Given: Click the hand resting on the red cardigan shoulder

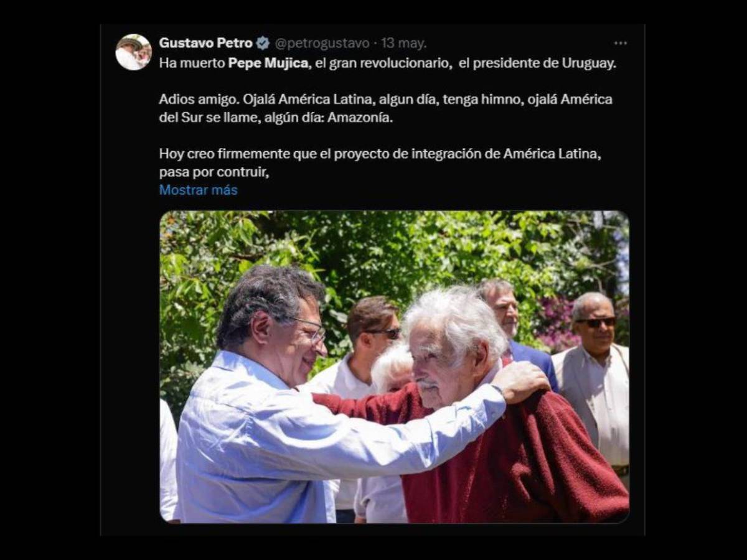Looking at the screenshot, I should point(522,382).
